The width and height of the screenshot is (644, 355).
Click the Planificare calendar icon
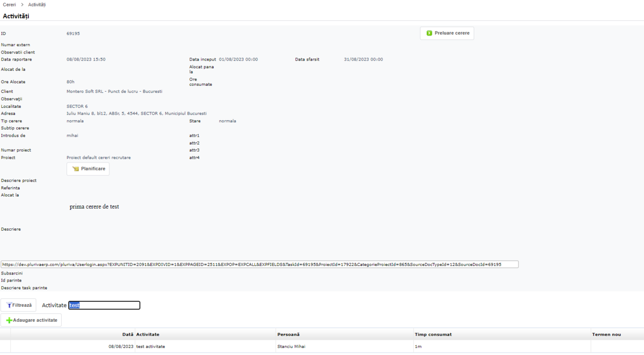tap(76, 169)
